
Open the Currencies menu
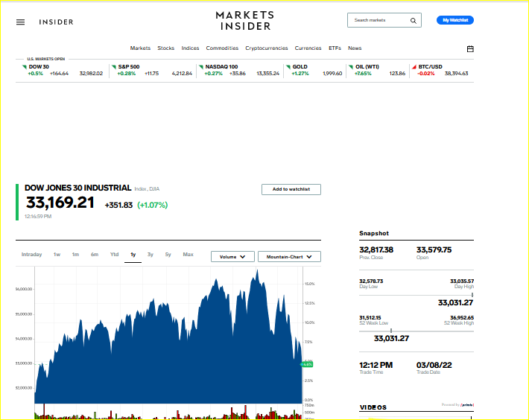point(308,48)
